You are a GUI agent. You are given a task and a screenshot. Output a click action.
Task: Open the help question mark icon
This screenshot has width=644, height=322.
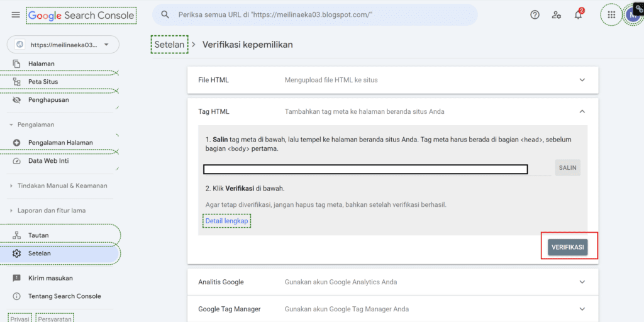pos(535,15)
